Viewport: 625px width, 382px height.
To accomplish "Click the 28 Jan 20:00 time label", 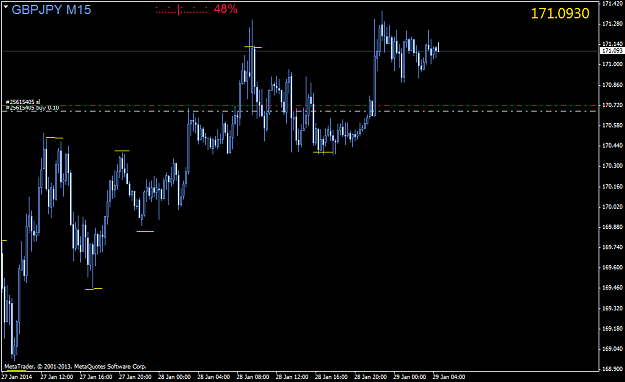I will point(370,377).
